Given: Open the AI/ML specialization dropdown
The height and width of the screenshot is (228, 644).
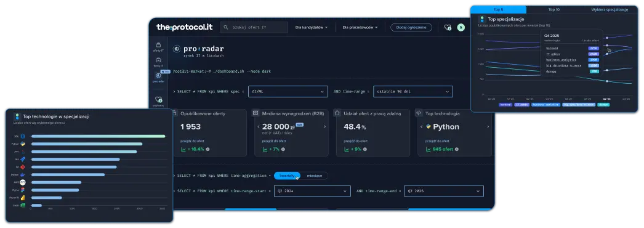Looking at the screenshot, I should pos(288,92).
